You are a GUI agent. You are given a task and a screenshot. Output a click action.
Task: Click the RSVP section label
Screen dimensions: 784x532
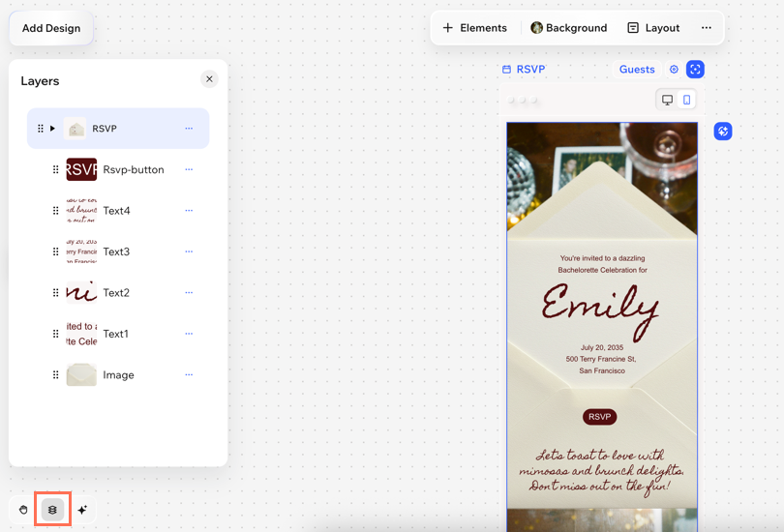pyautogui.click(x=524, y=69)
